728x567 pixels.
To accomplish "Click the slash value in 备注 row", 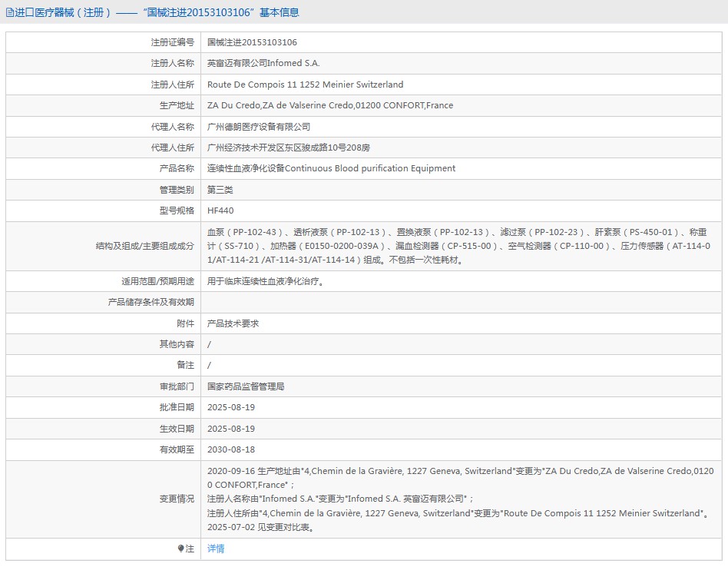I will pyautogui.click(x=209, y=366).
